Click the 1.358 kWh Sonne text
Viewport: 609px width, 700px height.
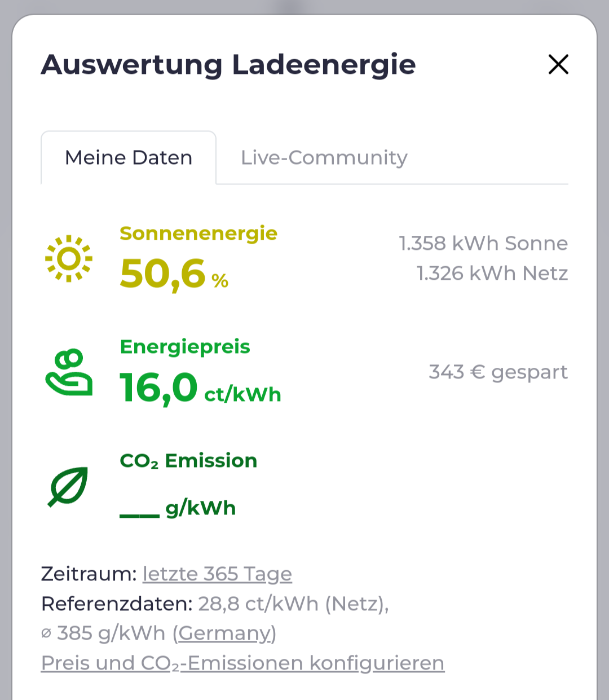click(483, 243)
